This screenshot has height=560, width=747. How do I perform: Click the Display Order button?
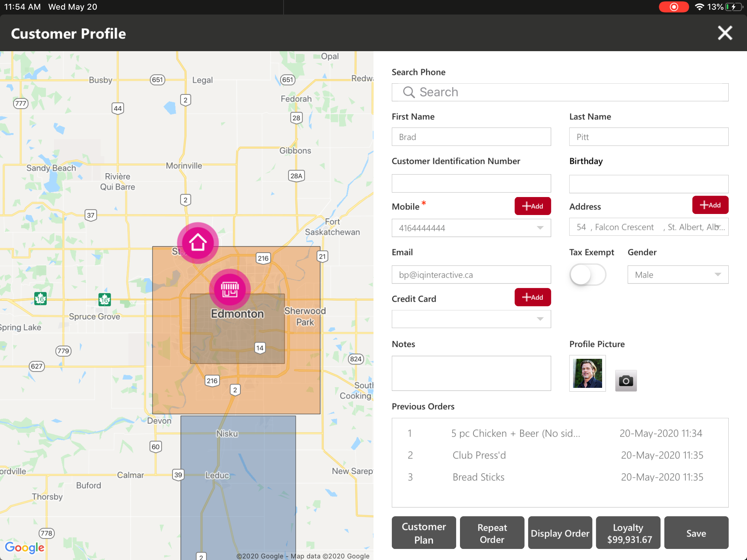coord(560,533)
